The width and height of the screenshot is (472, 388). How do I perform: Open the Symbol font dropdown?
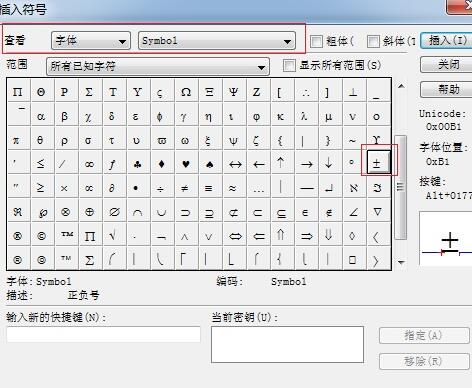pyautogui.click(x=217, y=41)
